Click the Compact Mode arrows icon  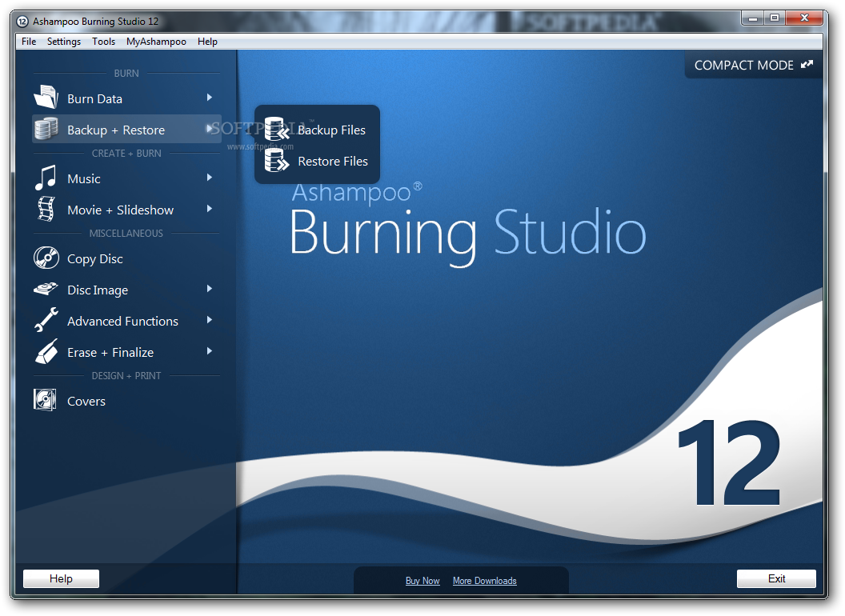point(807,65)
